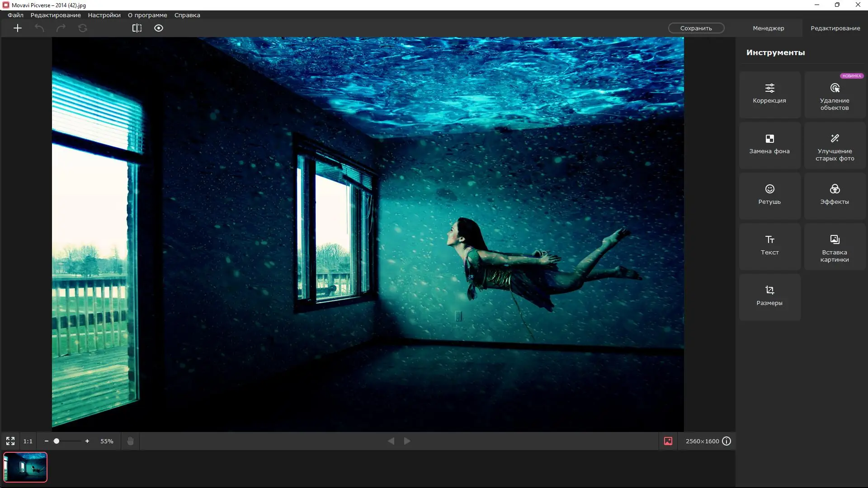Image resolution: width=868 pixels, height=488 pixels.
Task: Select the Текст text tool
Action: [769, 246]
